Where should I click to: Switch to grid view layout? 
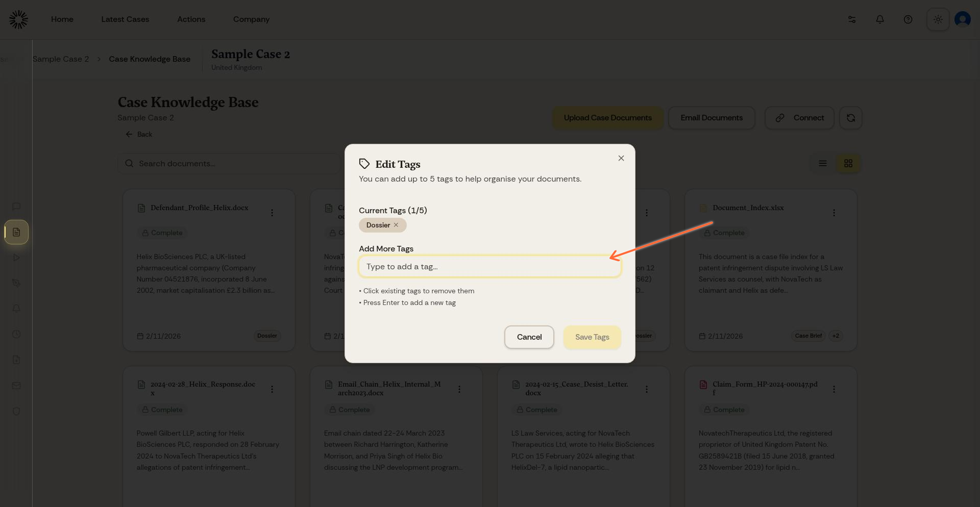click(848, 163)
